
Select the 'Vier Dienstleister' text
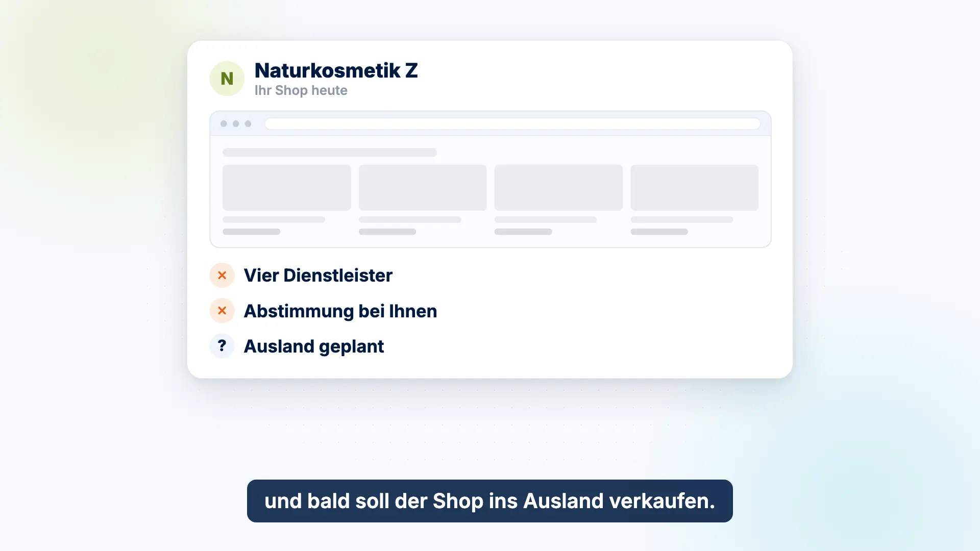coord(318,275)
